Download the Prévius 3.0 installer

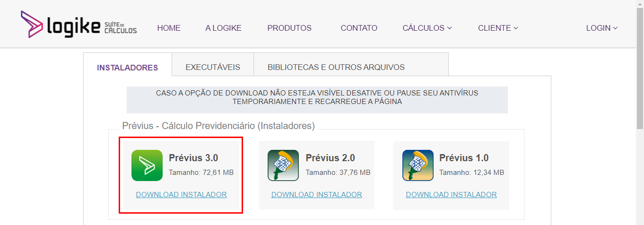(x=182, y=194)
